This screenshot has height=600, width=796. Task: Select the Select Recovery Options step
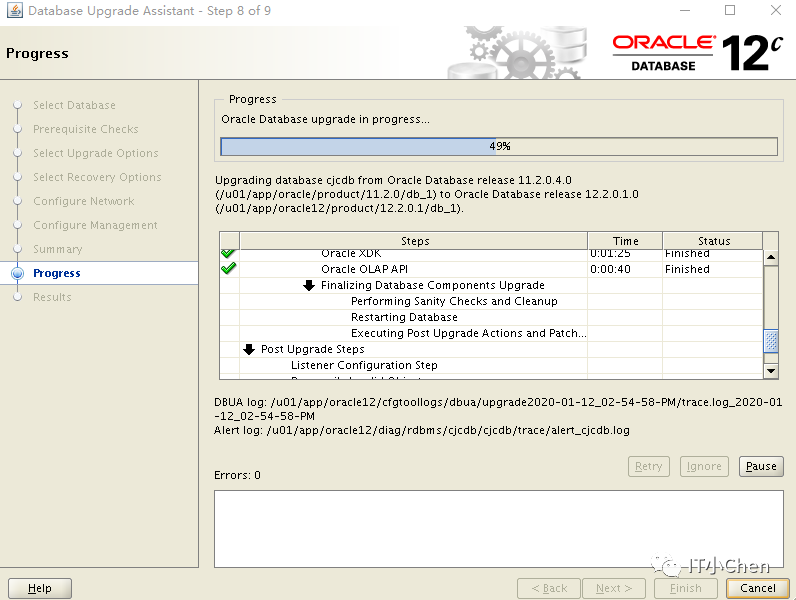click(x=97, y=177)
